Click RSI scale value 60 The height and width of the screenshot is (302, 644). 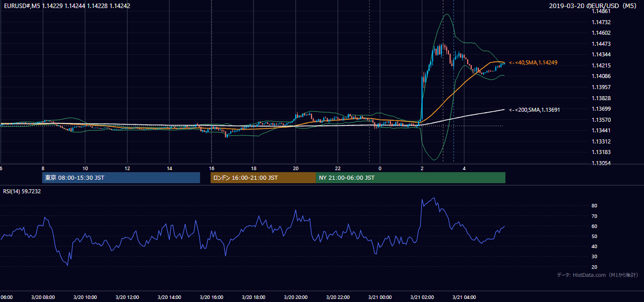tap(595, 226)
